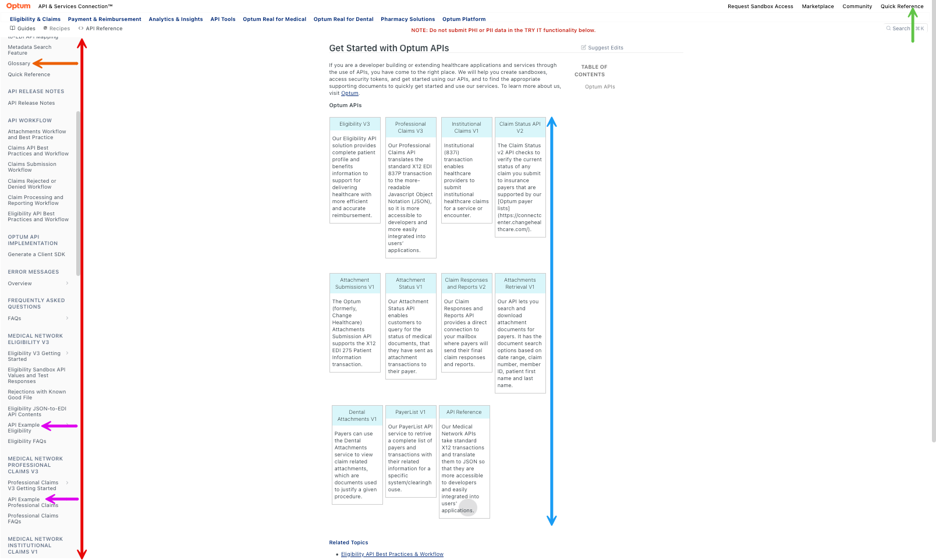
Task: Open Claims Rejected or Denied Workflow
Action: (32, 184)
